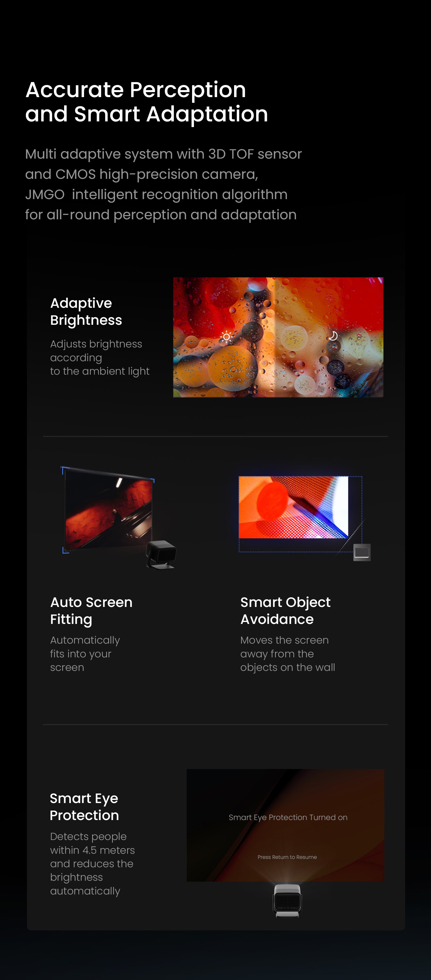Click the Press Return to Resume text
The height and width of the screenshot is (980, 431).
287,857
